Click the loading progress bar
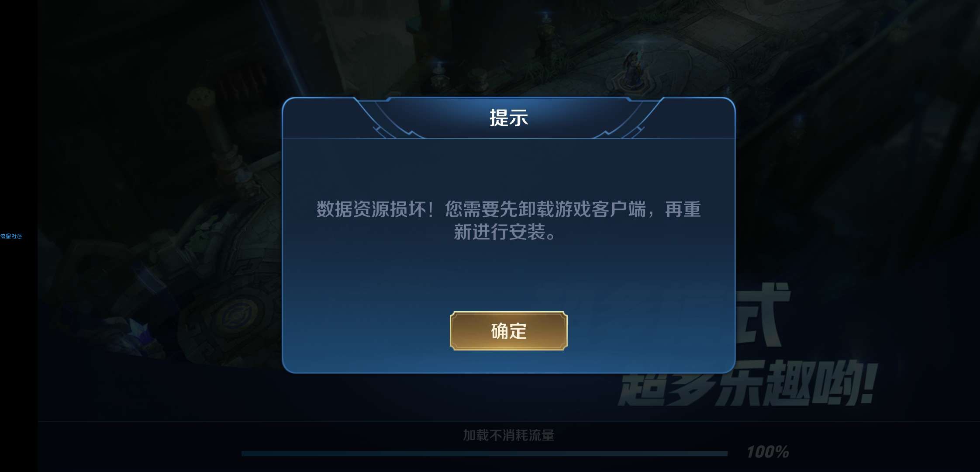 click(485, 453)
